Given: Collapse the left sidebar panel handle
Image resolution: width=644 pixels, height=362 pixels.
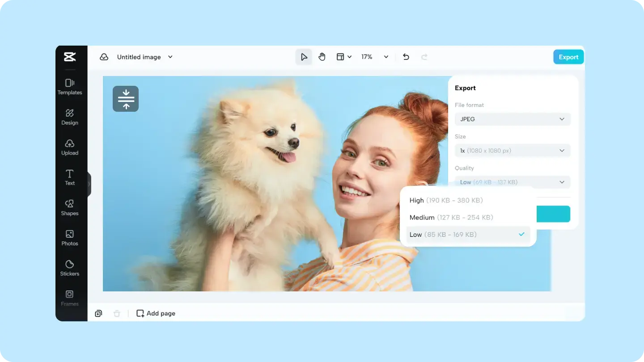Looking at the screenshot, I should (x=89, y=184).
